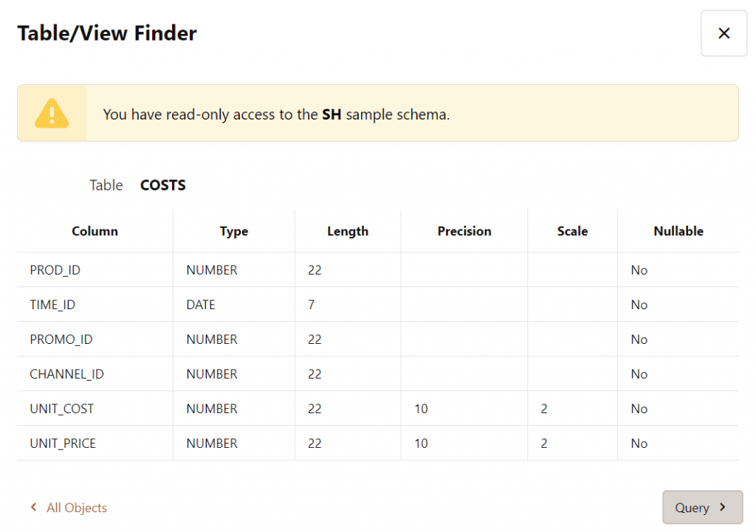Click the Type column header
This screenshot has width=756, height=532.
(x=233, y=231)
